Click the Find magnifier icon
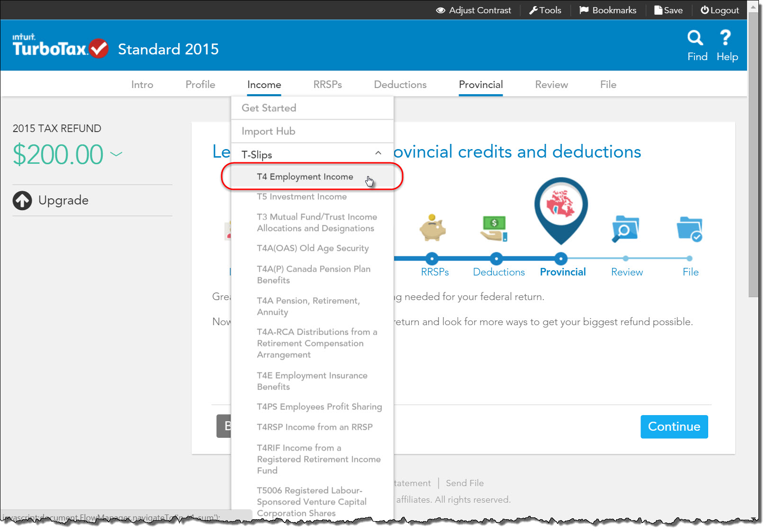Screen dimensions: 766x532 pyautogui.click(x=695, y=37)
